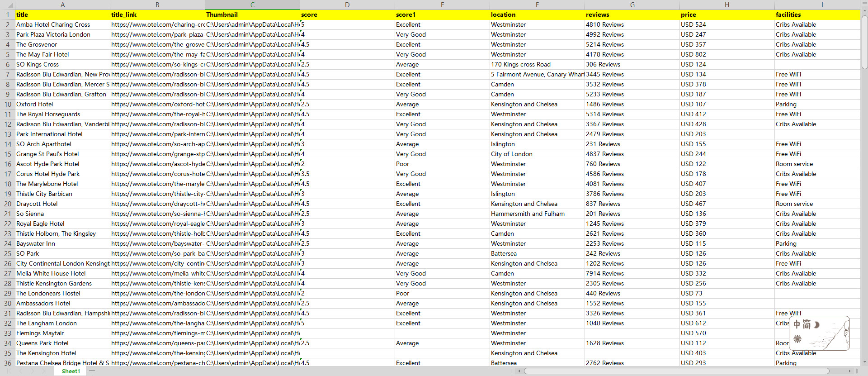Click the previous sheet navigation arrow
Viewport: 868px width, 376px height.
pos(20,371)
